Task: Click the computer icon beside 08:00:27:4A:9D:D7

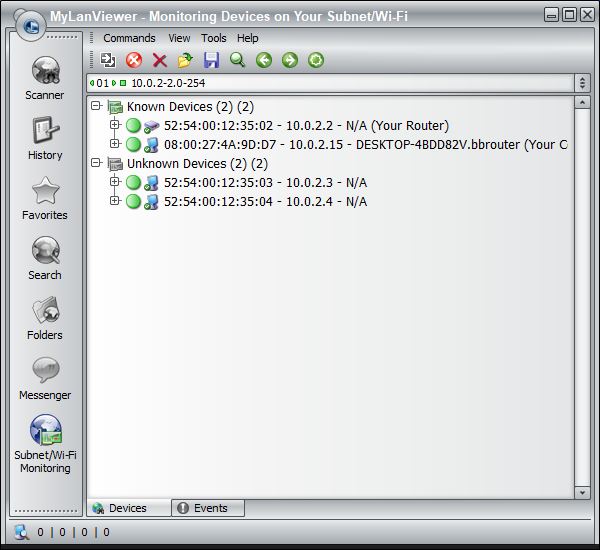Action: pyautogui.click(x=152, y=145)
